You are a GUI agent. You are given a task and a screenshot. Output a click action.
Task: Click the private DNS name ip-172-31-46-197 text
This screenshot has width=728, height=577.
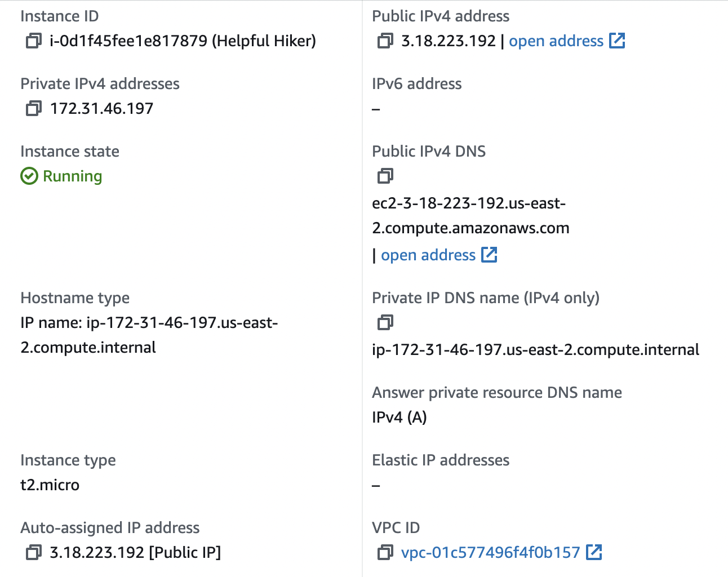tap(535, 350)
